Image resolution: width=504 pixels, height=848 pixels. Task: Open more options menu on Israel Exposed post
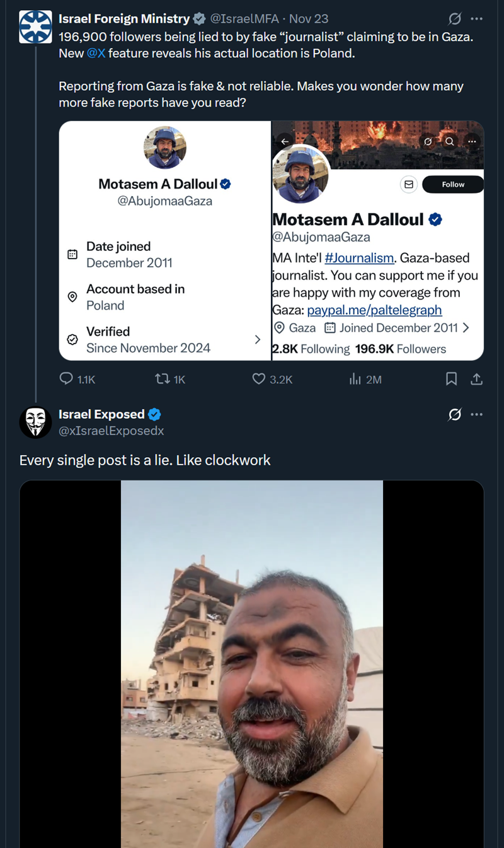(x=477, y=414)
